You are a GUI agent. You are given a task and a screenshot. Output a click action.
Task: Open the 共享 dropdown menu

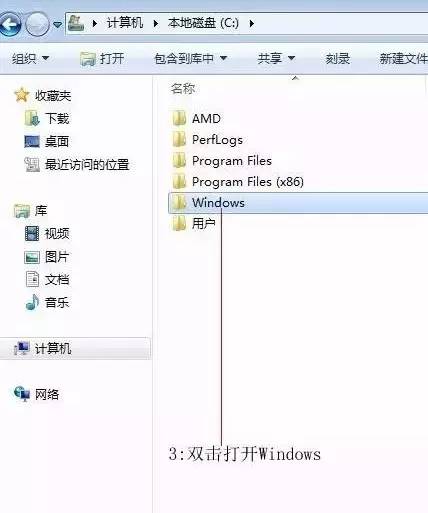point(276,59)
